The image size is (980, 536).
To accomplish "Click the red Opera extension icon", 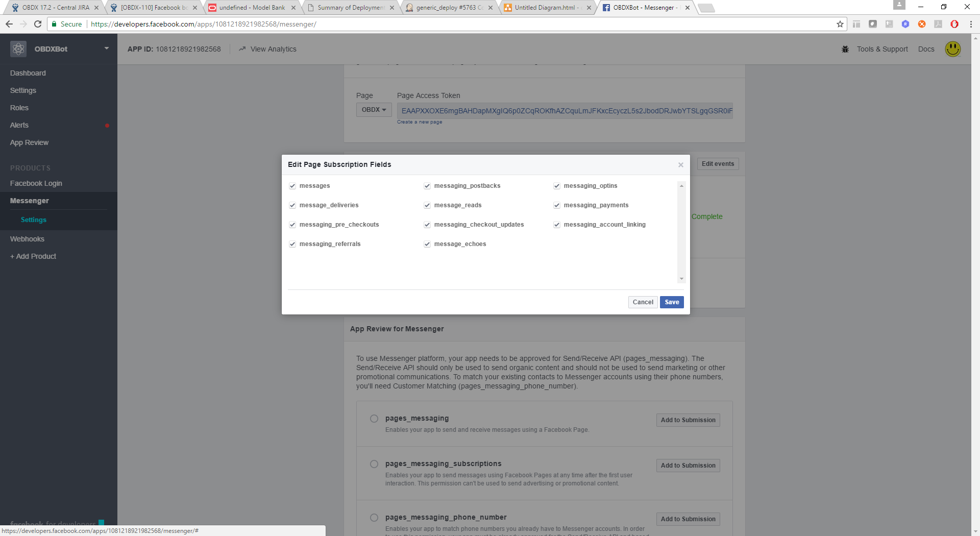I will pos(954,24).
